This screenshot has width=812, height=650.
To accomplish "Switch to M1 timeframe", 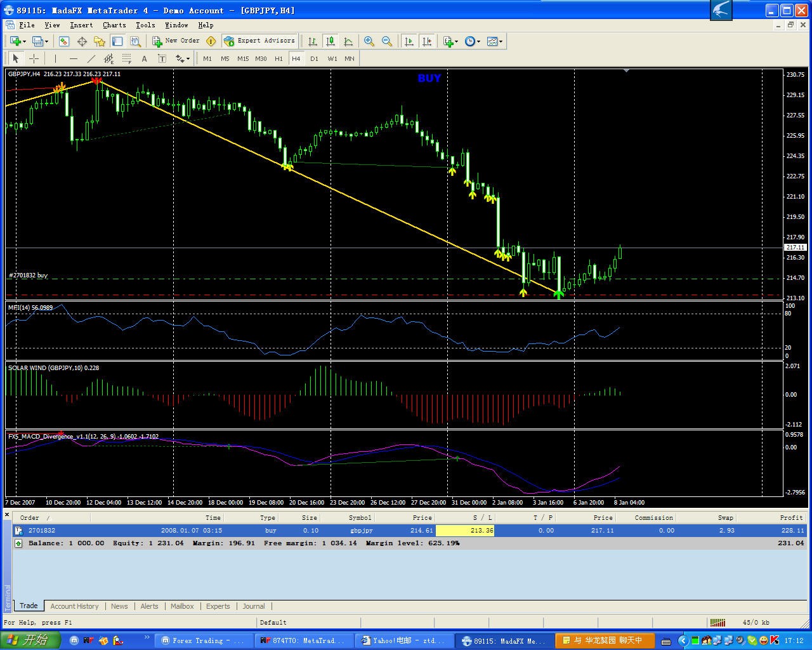I will click(x=207, y=58).
